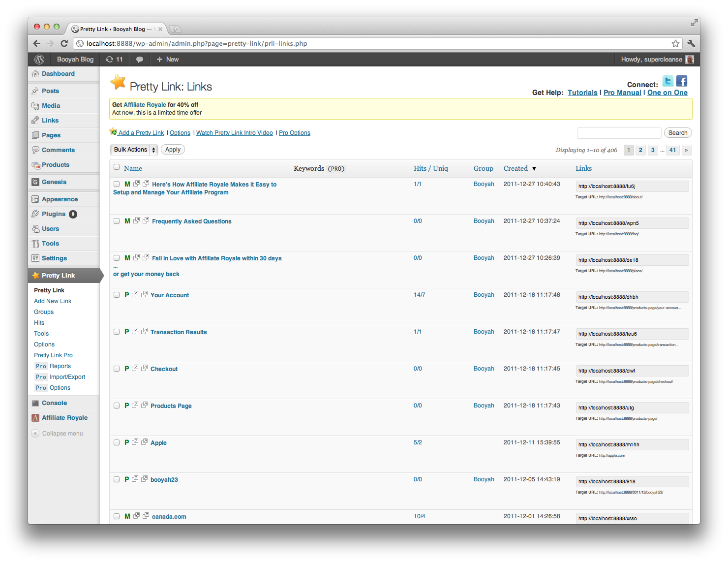Screen dimensions: 728x563
Task: Click the Search button
Action: 678,133
